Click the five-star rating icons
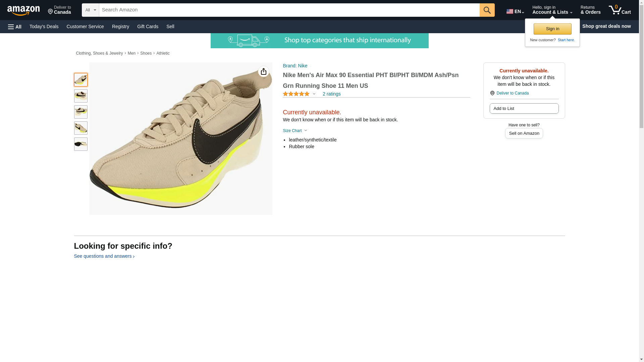The width and height of the screenshot is (644, 362). click(296, 94)
